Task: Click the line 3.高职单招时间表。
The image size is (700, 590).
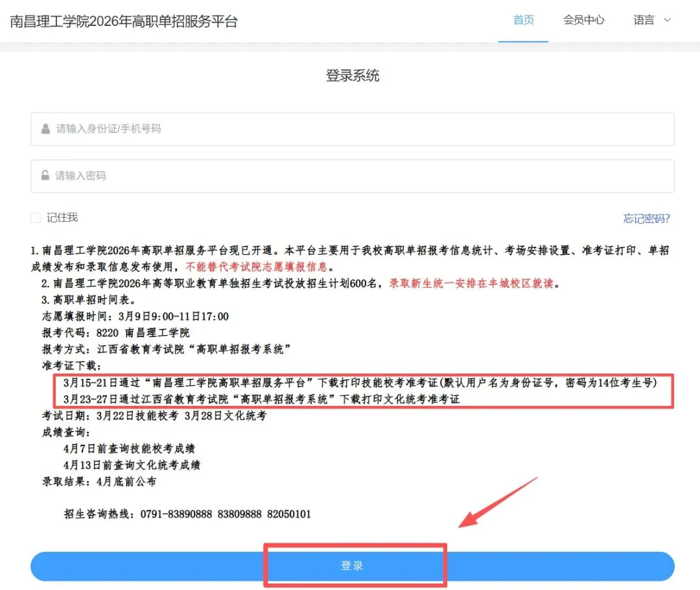Action: pos(88,300)
